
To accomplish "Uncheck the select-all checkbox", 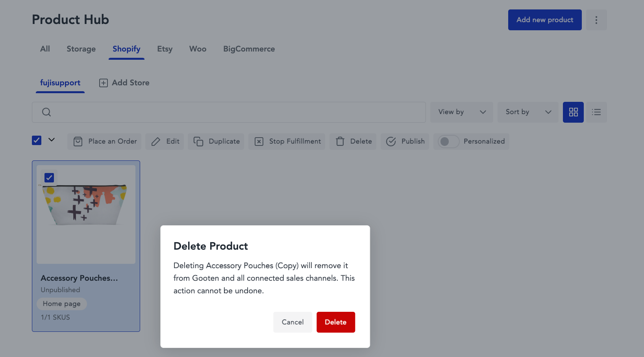I will click(x=37, y=140).
